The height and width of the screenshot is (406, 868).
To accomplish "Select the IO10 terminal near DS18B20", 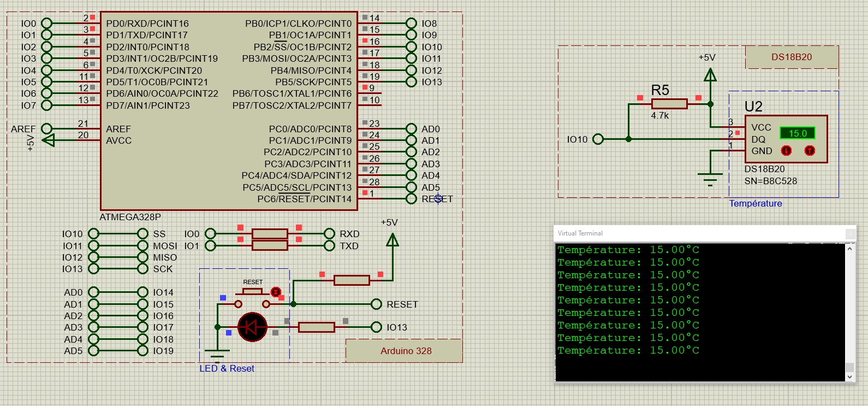I will tap(598, 139).
